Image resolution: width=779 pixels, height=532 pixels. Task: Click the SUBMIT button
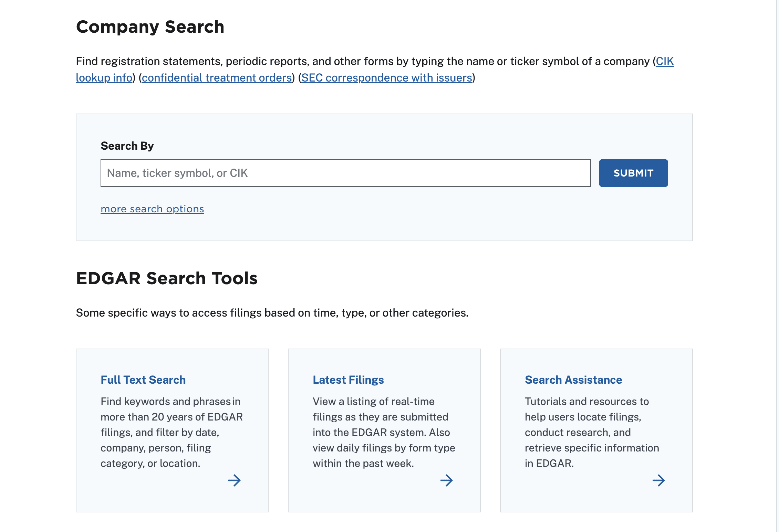[x=633, y=173]
